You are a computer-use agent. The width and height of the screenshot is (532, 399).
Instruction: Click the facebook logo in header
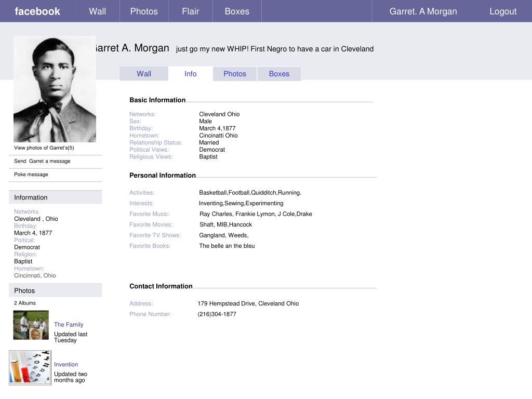pos(37,11)
